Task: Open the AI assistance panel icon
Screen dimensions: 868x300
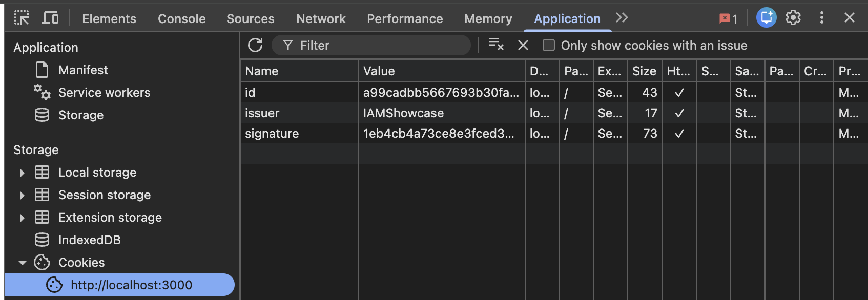Action: [x=766, y=18]
